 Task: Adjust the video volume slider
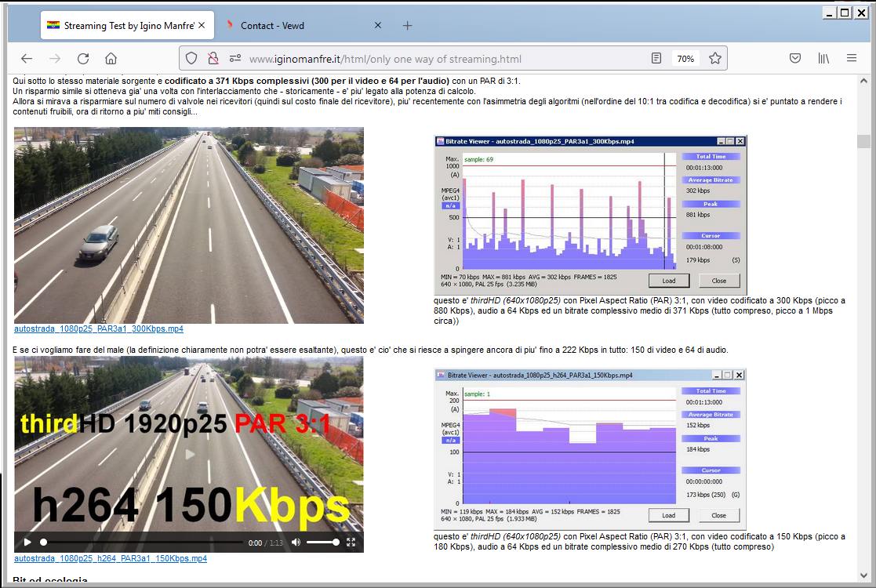click(x=322, y=543)
